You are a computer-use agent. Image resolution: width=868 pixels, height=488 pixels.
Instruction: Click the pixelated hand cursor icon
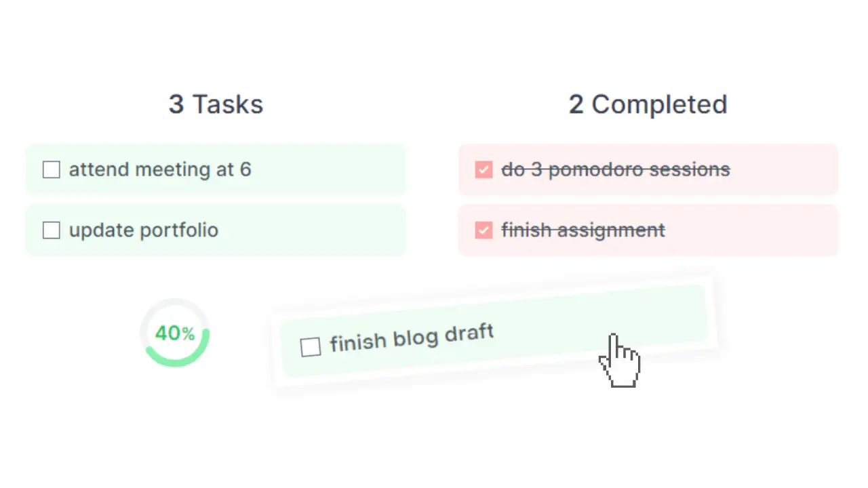tap(619, 363)
